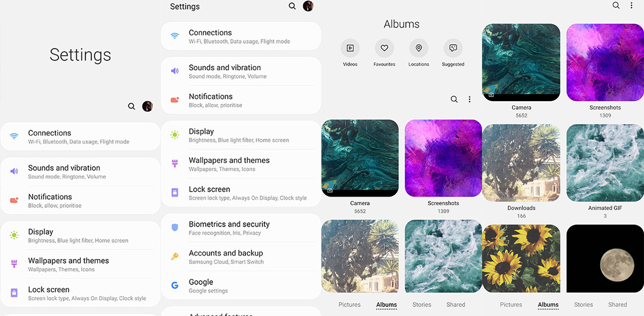
Task: Open the Animated GIF album thumbnail
Action: [x=605, y=163]
